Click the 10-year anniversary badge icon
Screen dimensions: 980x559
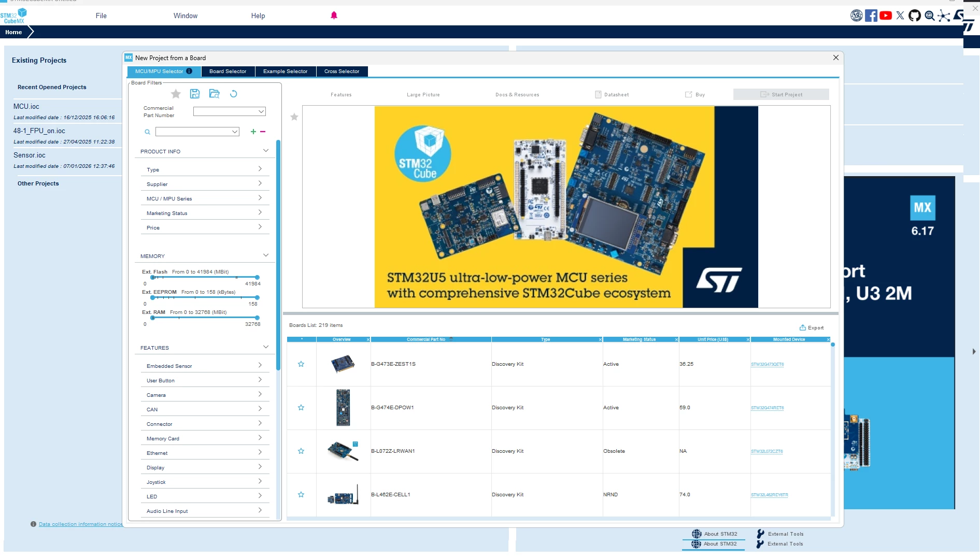point(856,16)
